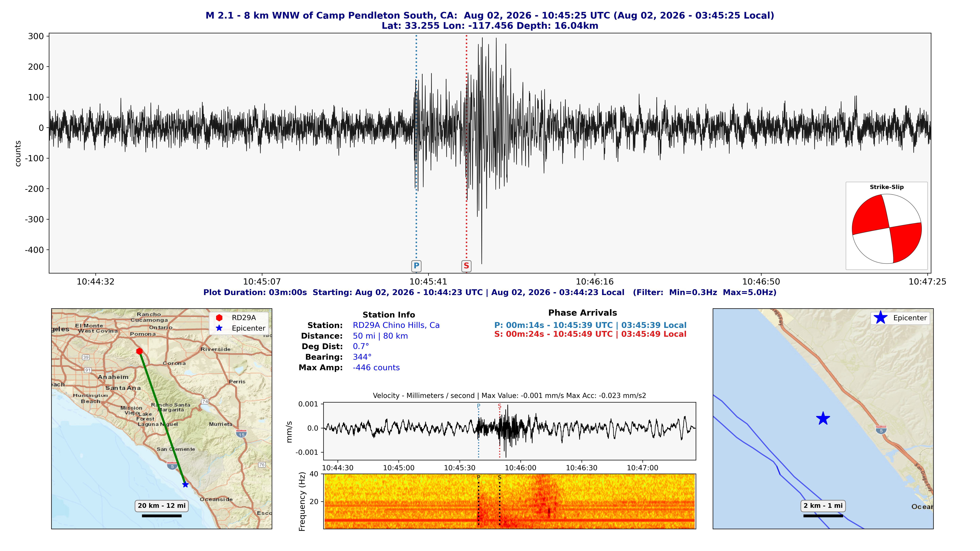Click the P phase label box on main seismogram

416,266
